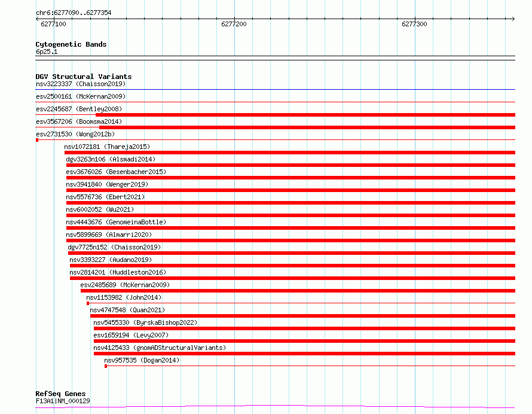Click the dgv7725n152 (Chaisson2019) label
The height and width of the screenshot is (414, 532).
click(114, 247)
